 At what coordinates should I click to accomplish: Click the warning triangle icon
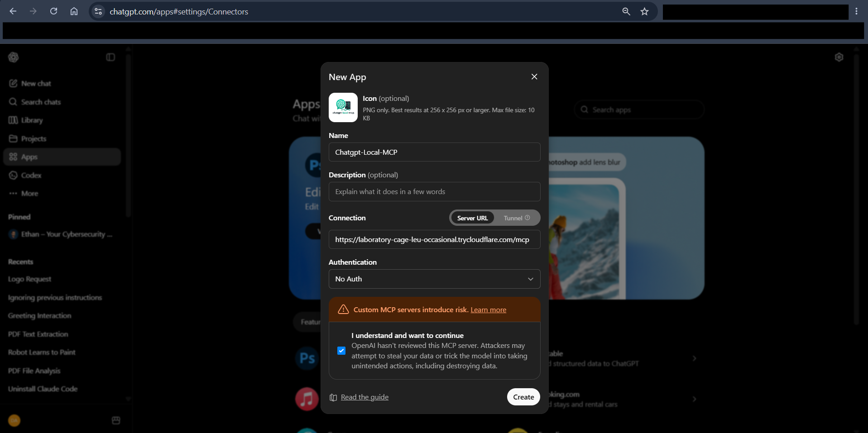343,309
